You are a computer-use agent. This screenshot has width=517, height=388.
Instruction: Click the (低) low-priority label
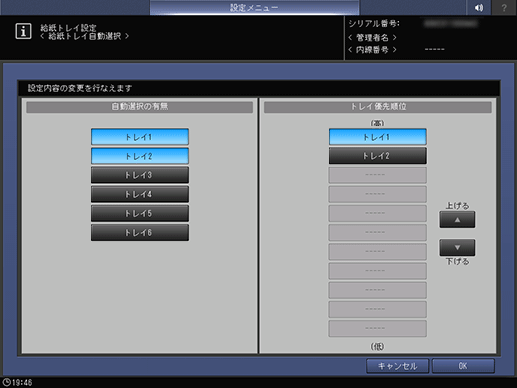(x=377, y=347)
